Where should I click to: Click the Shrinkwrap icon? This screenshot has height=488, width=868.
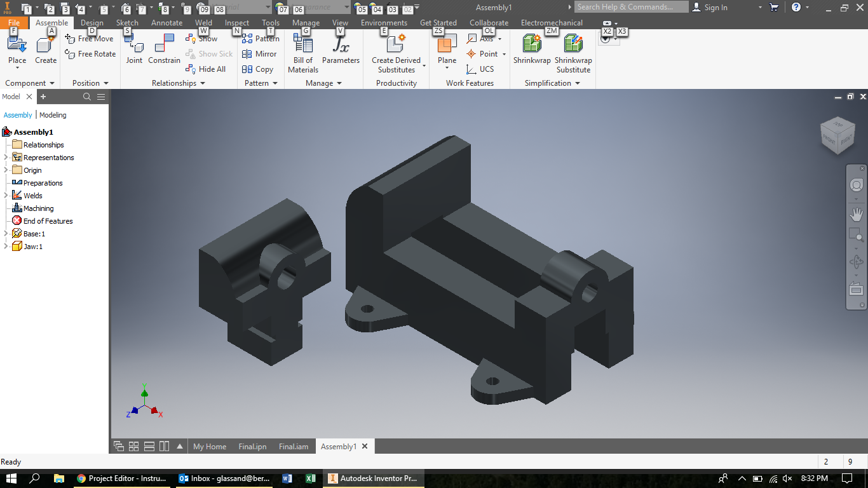[x=532, y=44]
